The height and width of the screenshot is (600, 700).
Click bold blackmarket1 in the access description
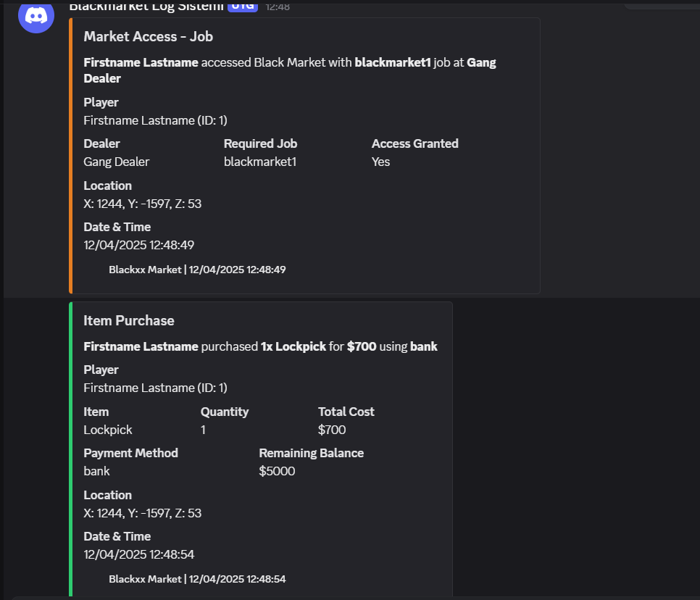tap(393, 62)
